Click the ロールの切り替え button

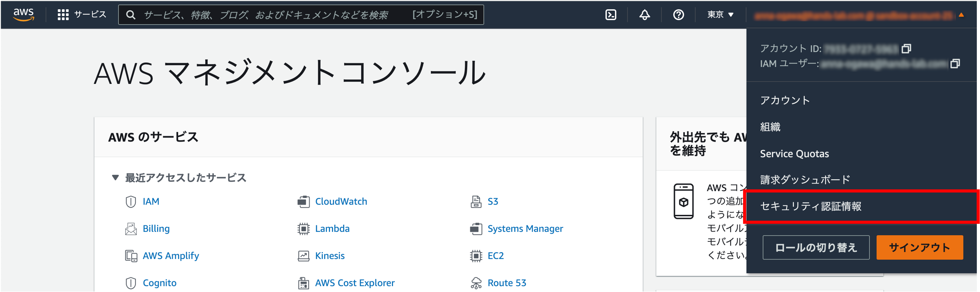click(x=816, y=247)
